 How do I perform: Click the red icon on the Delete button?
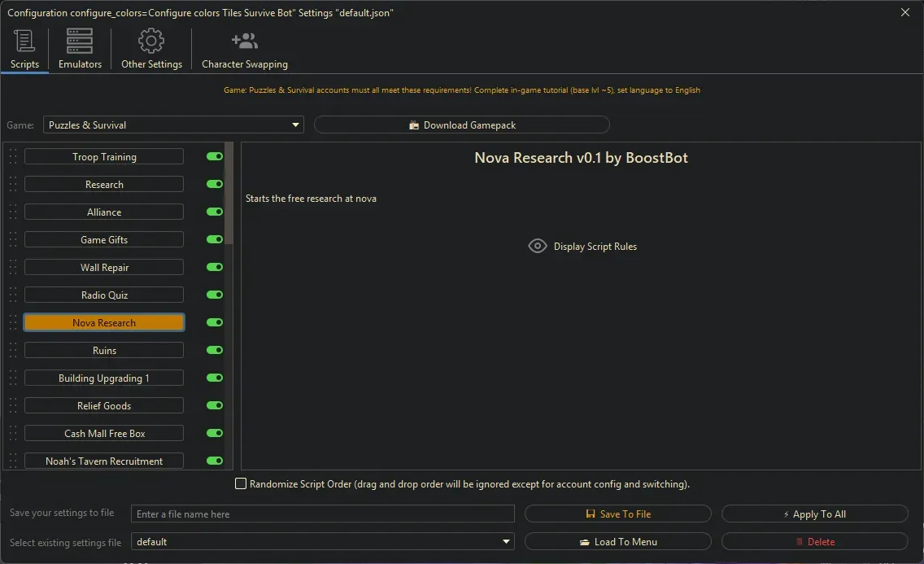(x=800, y=541)
